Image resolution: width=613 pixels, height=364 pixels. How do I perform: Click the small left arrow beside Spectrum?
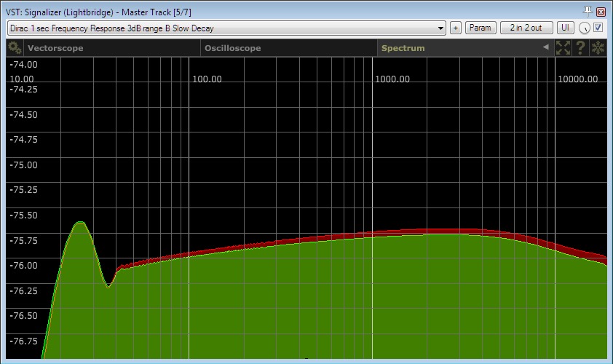click(x=545, y=48)
